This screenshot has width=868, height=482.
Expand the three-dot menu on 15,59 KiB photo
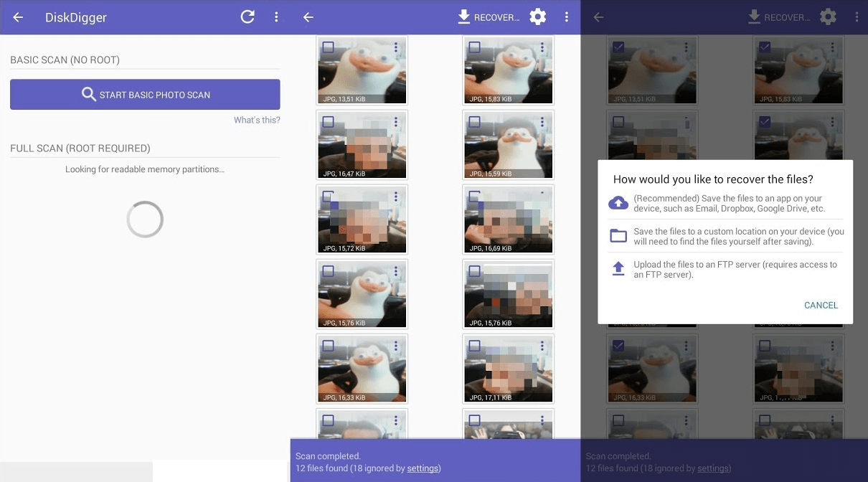[x=542, y=122]
